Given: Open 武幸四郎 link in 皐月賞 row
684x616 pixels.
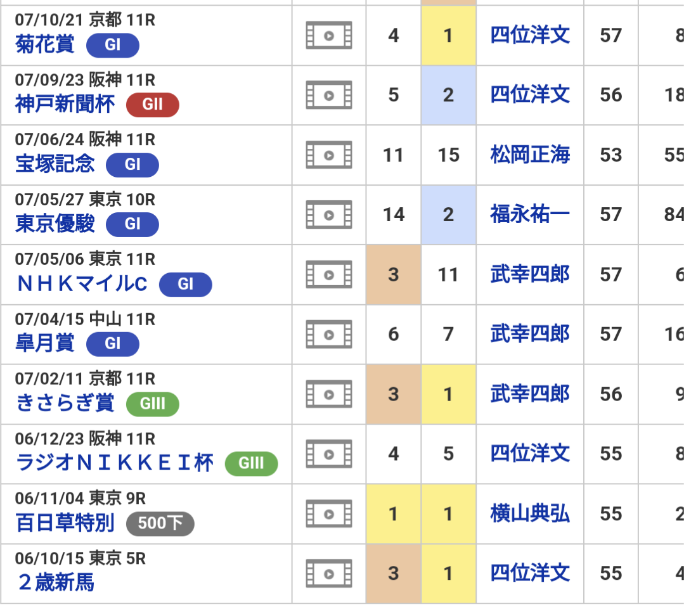Looking at the screenshot, I should pyautogui.click(x=530, y=334).
